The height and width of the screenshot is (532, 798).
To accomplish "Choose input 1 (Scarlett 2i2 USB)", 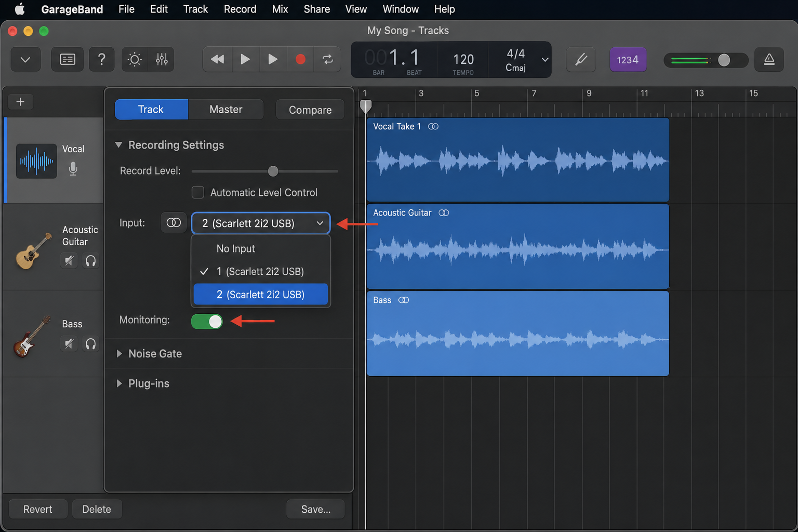I will 261,271.
